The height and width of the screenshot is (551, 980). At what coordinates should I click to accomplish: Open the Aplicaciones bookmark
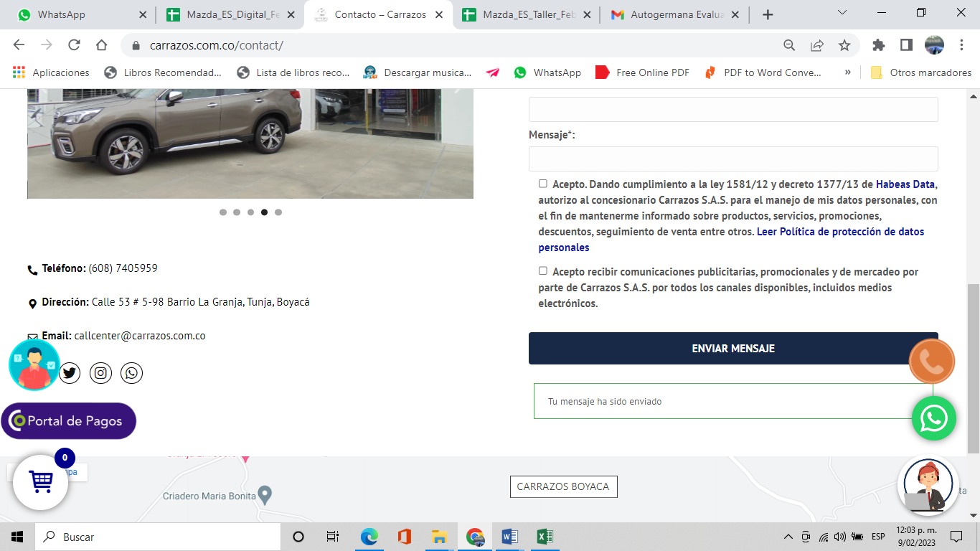click(x=51, y=72)
